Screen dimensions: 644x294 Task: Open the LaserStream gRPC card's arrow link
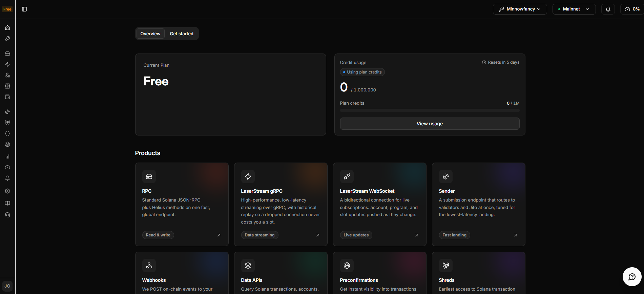pyautogui.click(x=318, y=235)
